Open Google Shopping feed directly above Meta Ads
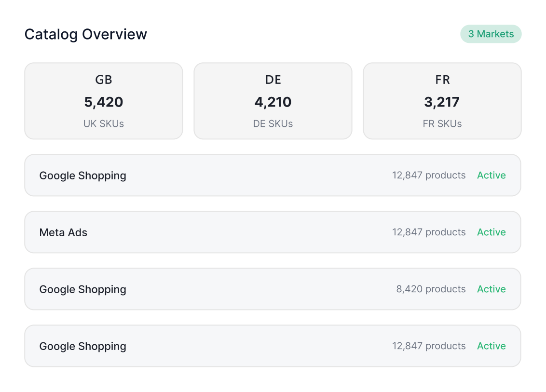The width and height of the screenshot is (546, 392). [x=83, y=176]
